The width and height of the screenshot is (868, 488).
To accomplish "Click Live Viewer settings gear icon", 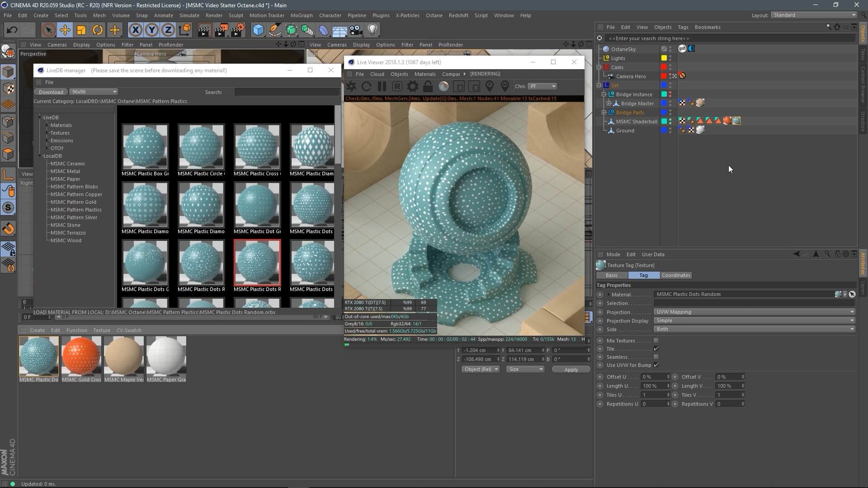I will click(412, 86).
